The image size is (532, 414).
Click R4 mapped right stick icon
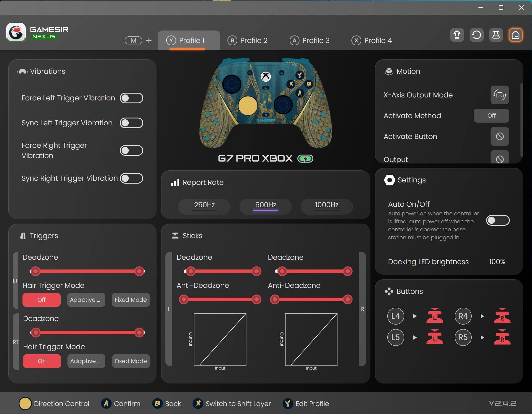tap(502, 316)
